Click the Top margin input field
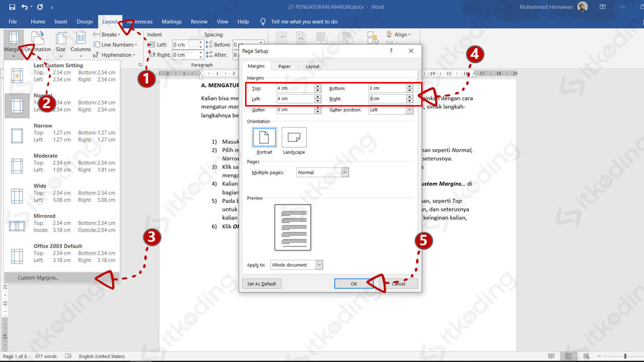This screenshot has width=644, height=362. (295, 88)
